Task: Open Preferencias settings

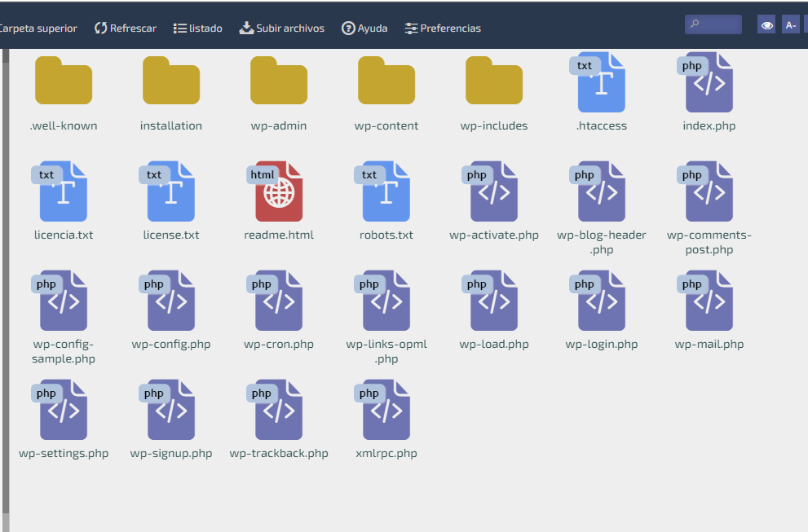Action: pyautogui.click(x=443, y=28)
